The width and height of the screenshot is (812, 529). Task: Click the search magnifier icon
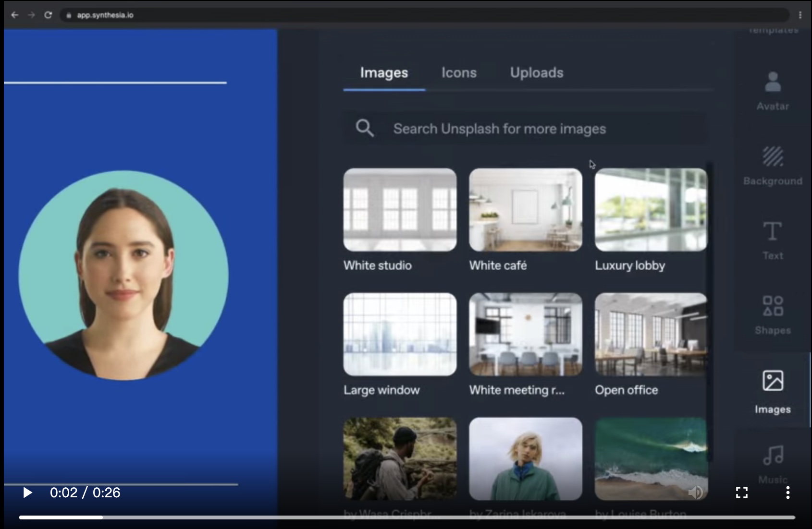(365, 128)
